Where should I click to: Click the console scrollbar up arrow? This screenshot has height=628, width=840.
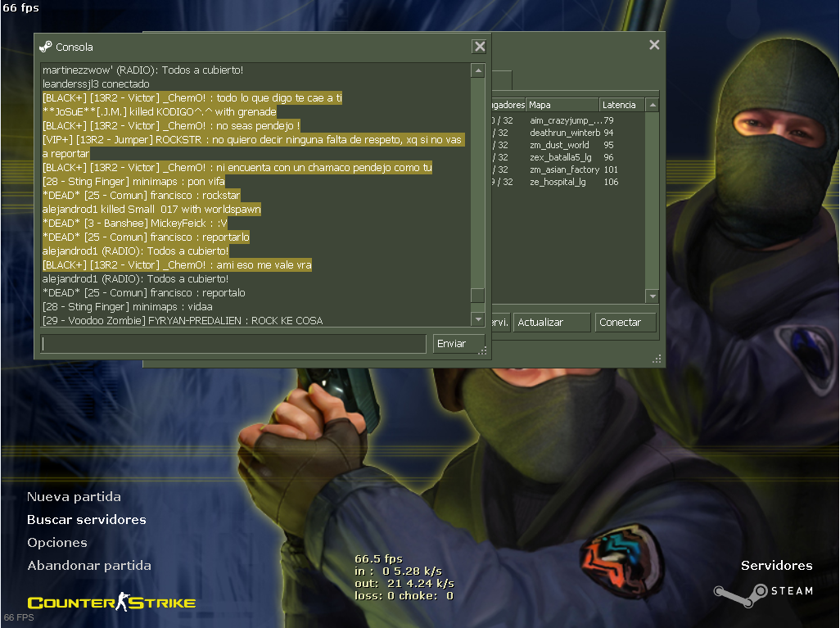point(478,70)
